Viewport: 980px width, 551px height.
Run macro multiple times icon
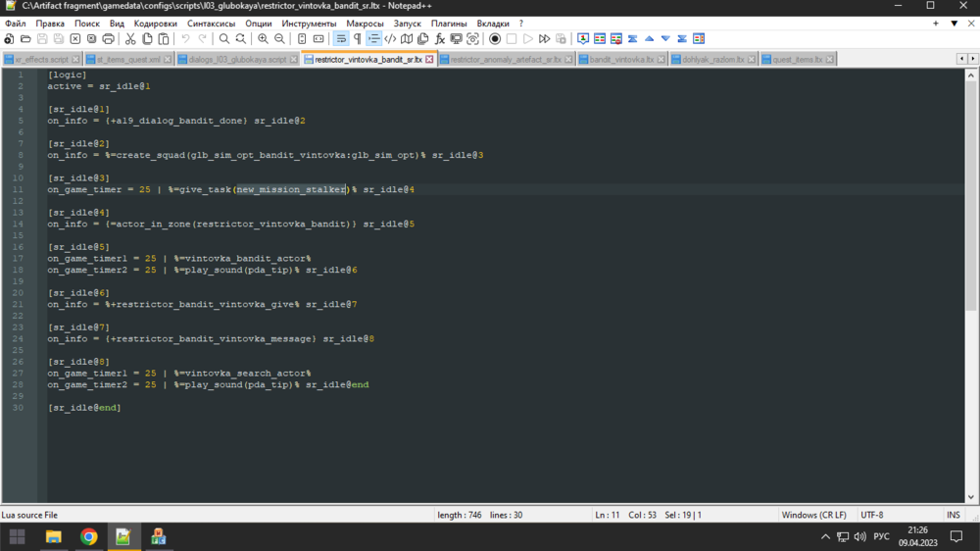click(x=544, y=39)
